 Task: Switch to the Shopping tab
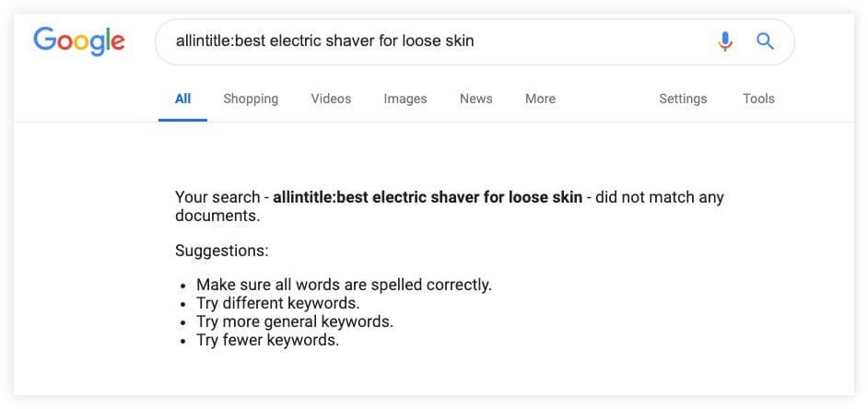[x=251, y=99]
